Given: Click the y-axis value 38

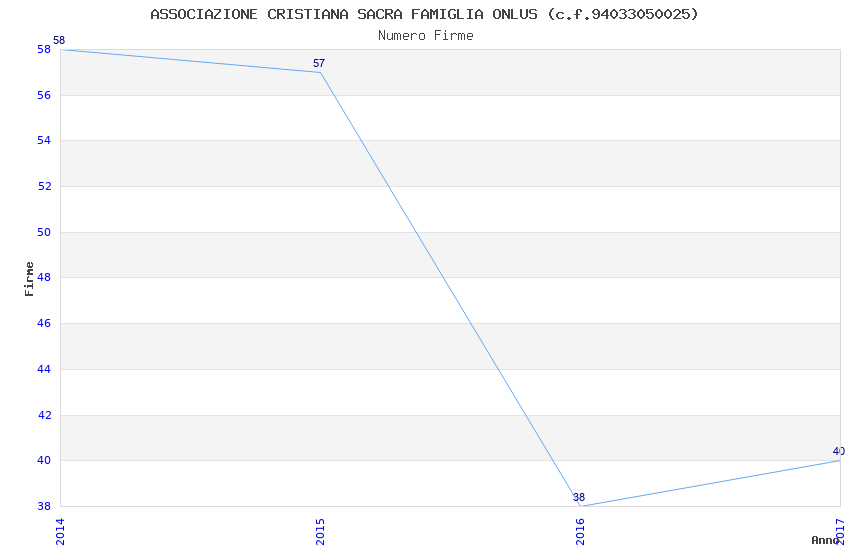Looking at the screenshot, I should (x=44, y=506).
